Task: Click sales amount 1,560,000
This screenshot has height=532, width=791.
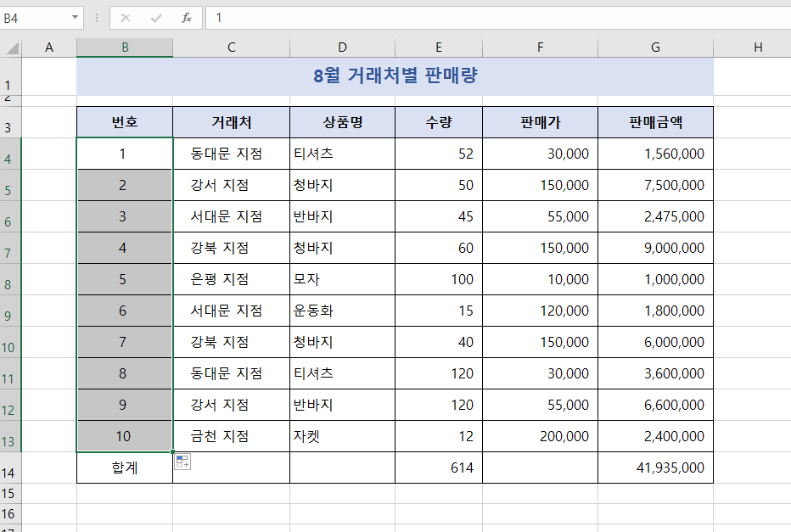Action: point(655,154)
